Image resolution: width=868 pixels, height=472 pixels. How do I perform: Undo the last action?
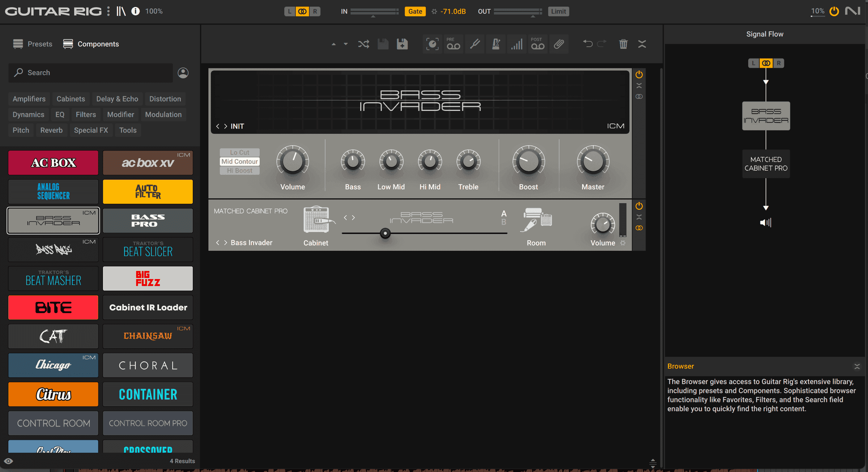click(x=588, y=44)
